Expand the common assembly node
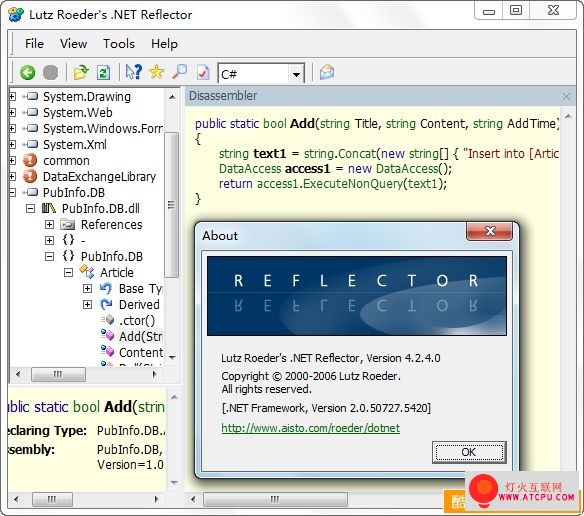This screenshot has height=516, width=584. pyautogui.click(x=12, y=161)
